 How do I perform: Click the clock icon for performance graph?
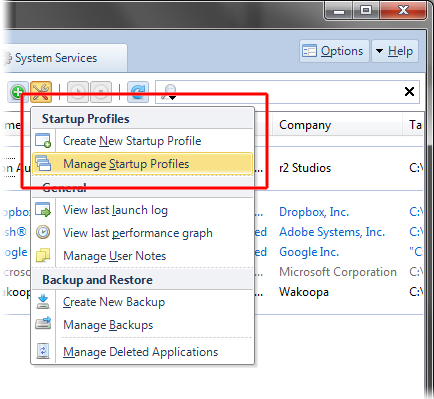click(x=43, y=232)
